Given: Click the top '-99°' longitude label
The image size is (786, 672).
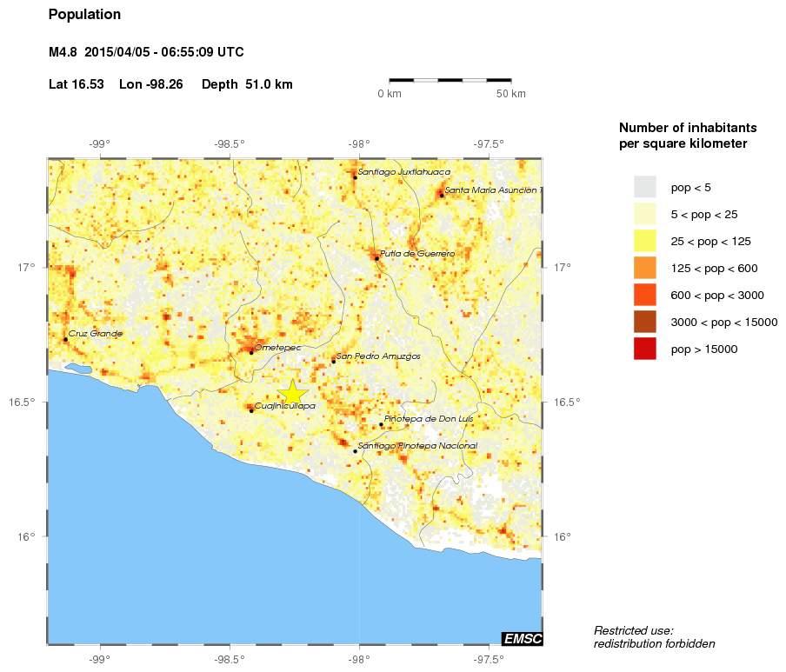Looking at the screenshot, I should 100,144.
